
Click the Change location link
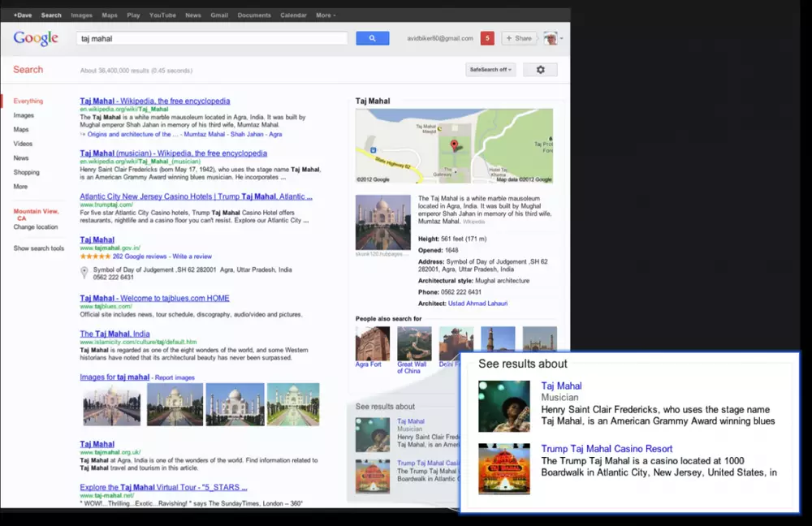click(x=36, y=227)
